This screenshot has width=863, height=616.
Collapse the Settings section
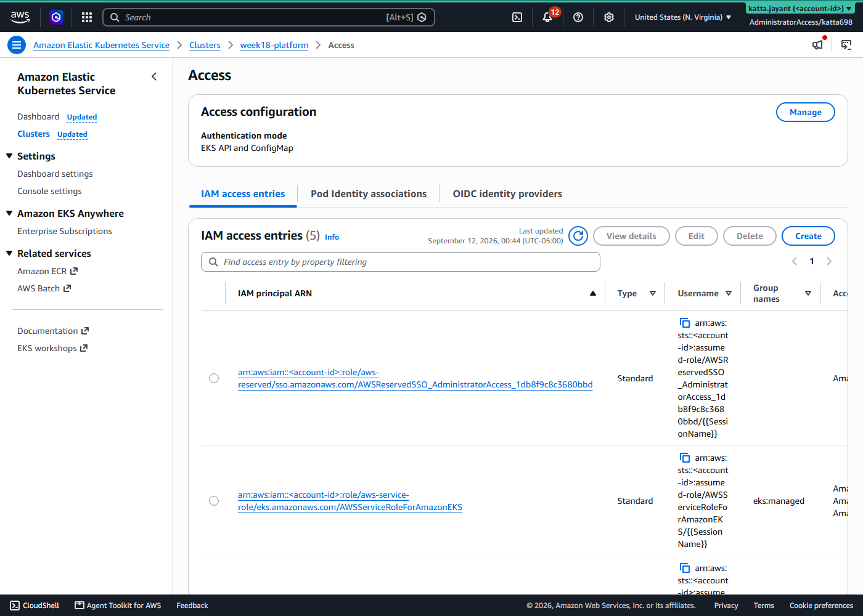tap(9, 156)
